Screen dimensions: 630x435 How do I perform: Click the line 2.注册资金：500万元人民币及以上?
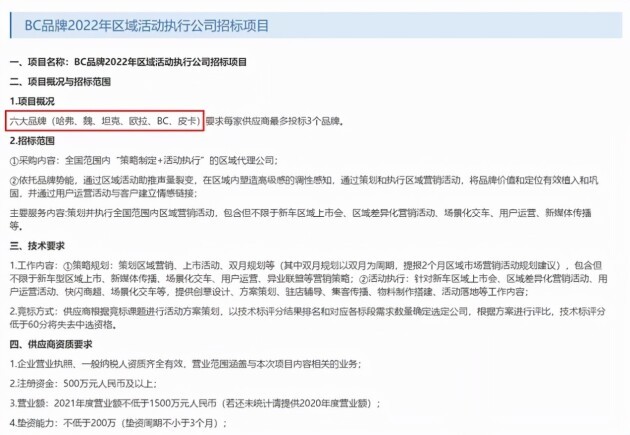[x=83, y=384]
